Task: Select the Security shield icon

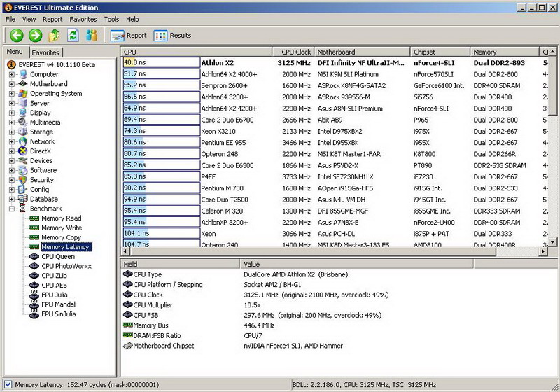Action: point(23,180)
